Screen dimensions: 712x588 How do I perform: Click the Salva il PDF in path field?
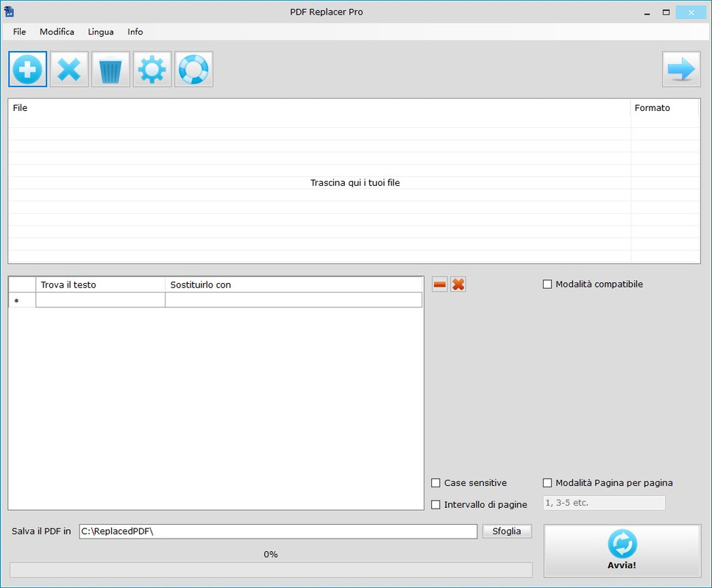tap(278, 531)
